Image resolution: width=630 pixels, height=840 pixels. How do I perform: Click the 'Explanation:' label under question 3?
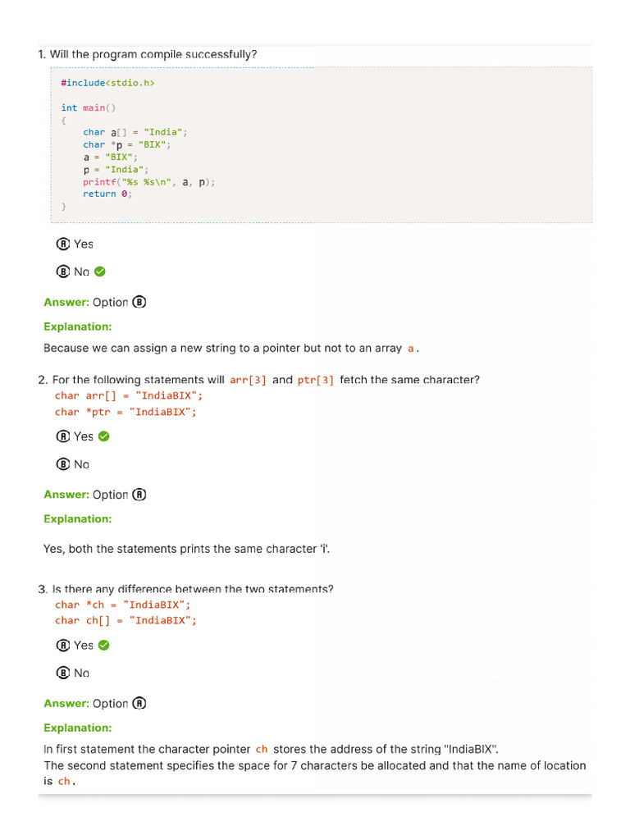coord(77,728)
